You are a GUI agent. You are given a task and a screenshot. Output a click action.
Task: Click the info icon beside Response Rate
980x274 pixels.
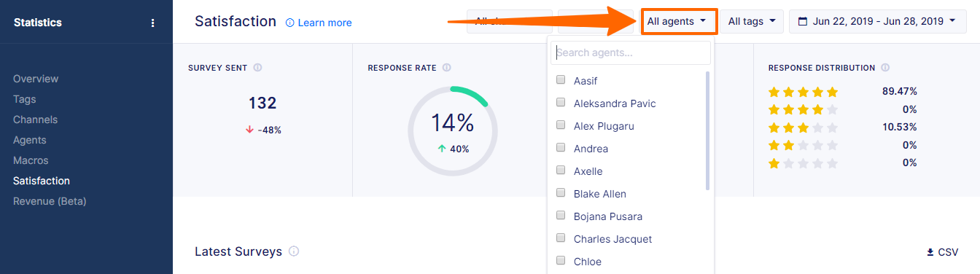tap(446, 68)
